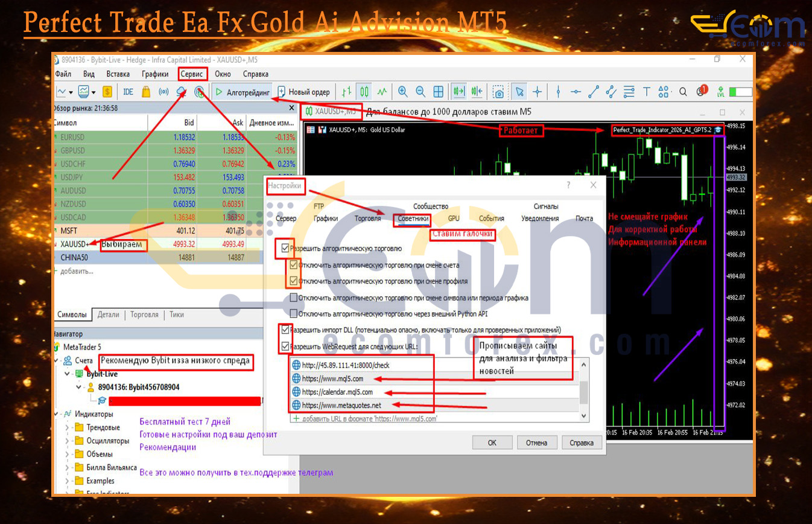Click the tile windows grid icon
Image resolution: width=812 pixels, height=524 pixels.
pyautogui.click(x=439, y=92)
